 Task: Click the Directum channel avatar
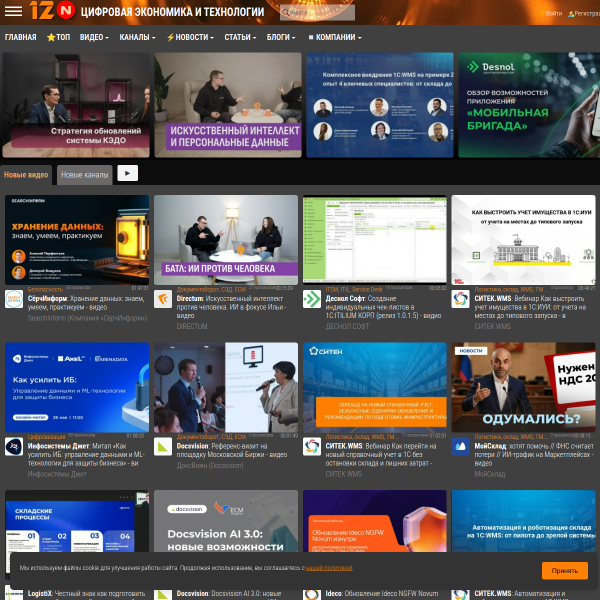coord(163,299)
